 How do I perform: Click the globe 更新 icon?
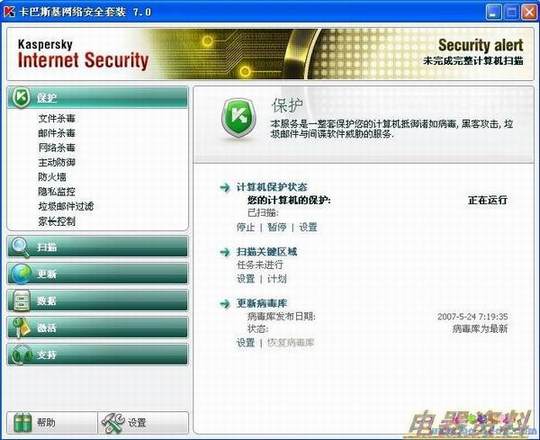[x=21, y=274]
